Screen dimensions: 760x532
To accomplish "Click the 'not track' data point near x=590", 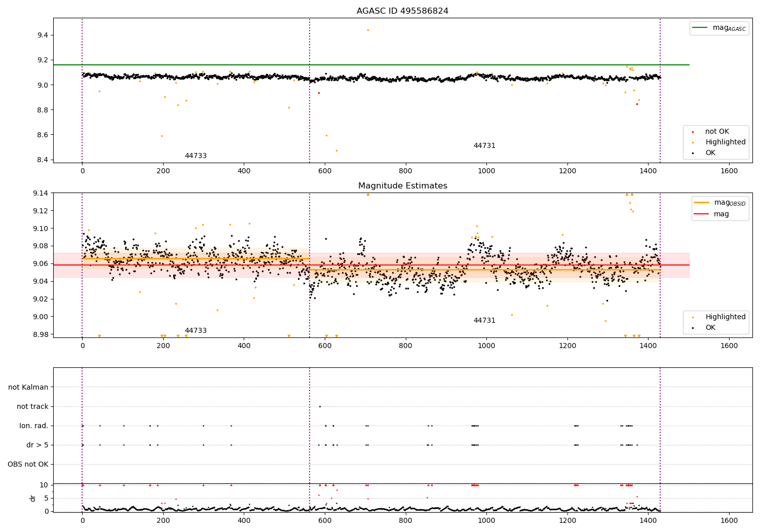I will pyautogui.click(x=320, y=406).
